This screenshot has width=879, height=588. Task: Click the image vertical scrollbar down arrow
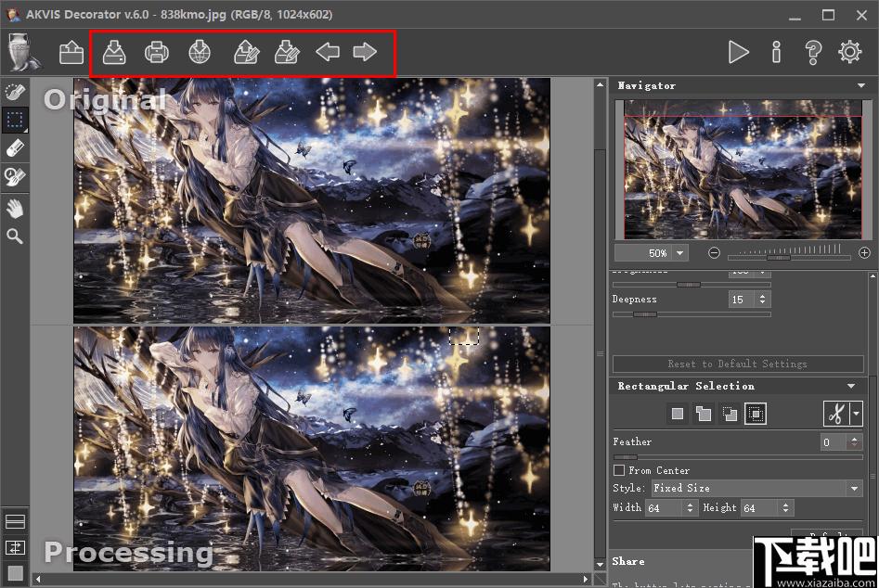[x=600, y=564]
